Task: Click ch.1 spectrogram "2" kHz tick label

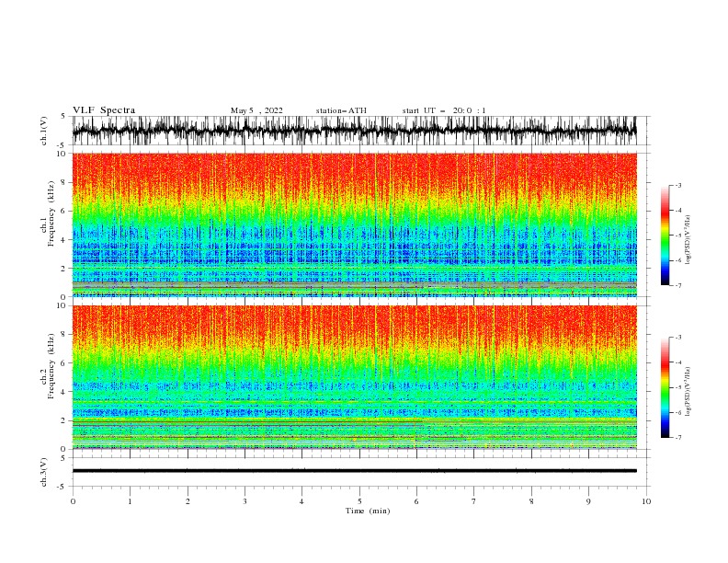Action: click(63, 269)
